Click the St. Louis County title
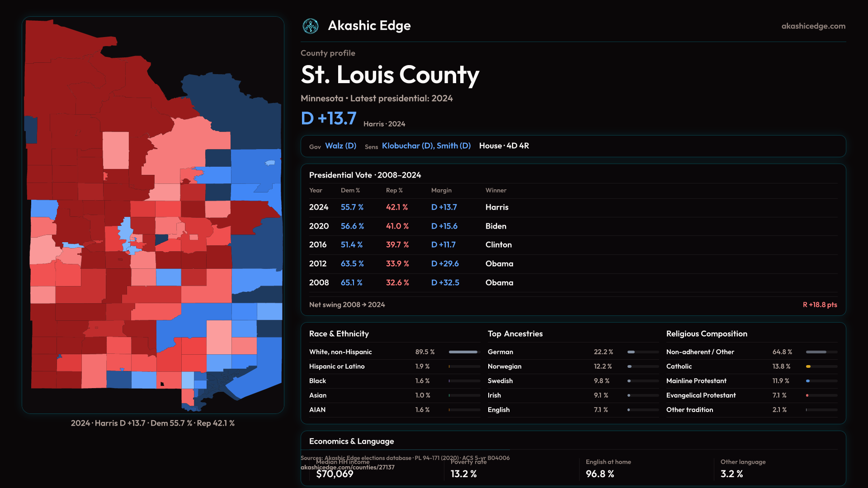The image size is (868, 488). [x=390, y=75]
